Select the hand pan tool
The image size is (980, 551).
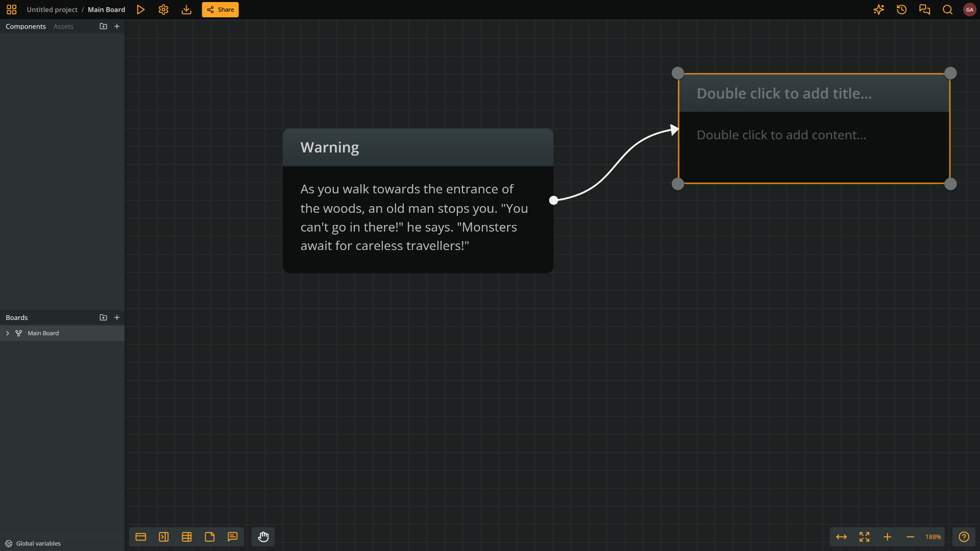pyautogui.click(x=263, y=537)
